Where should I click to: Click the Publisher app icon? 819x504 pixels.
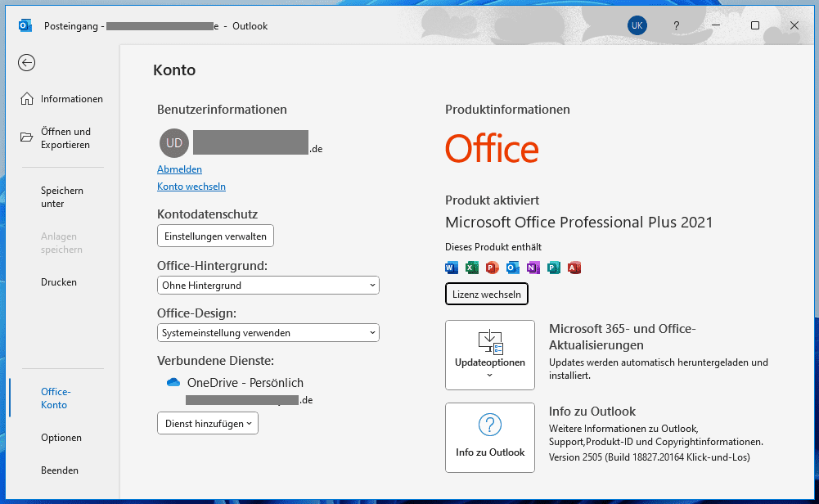[x=554, y=268]
